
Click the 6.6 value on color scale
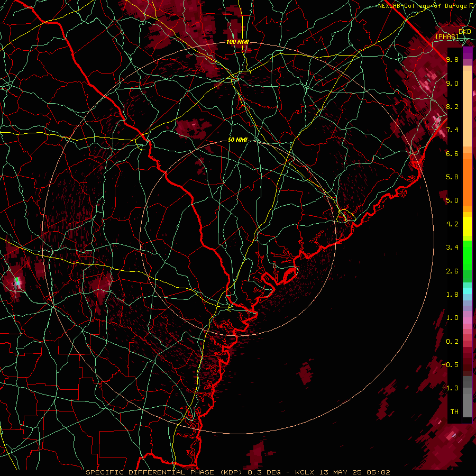pyautogui.click(x=452, y=153)
